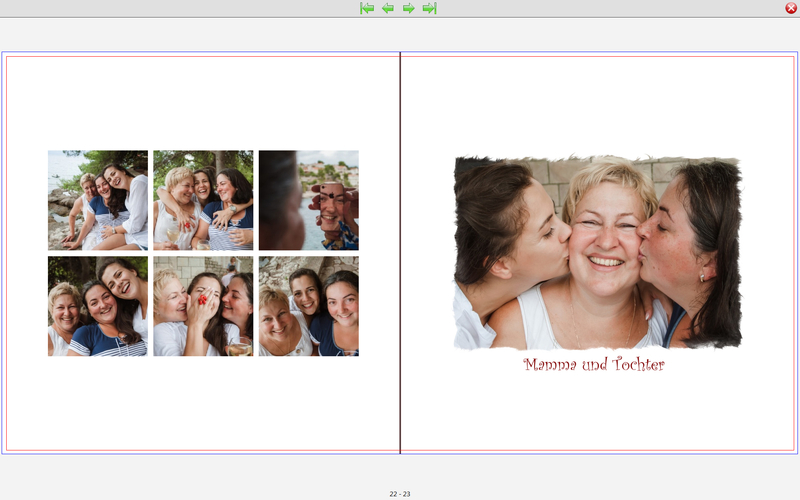Viewport: 800px width, 500px height.
Task: Select the bottom-right photo in the grid
Action: (309, 306)
